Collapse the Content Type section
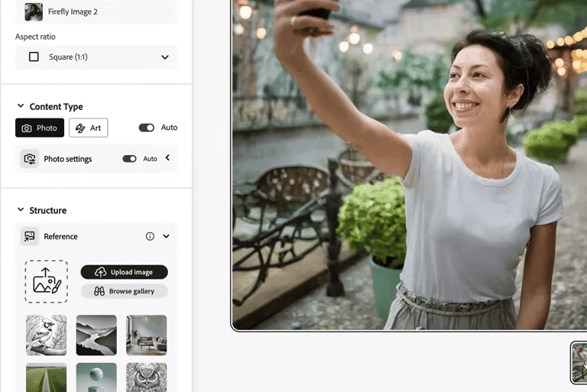This screenshot has width=587, height=392. 21,106
